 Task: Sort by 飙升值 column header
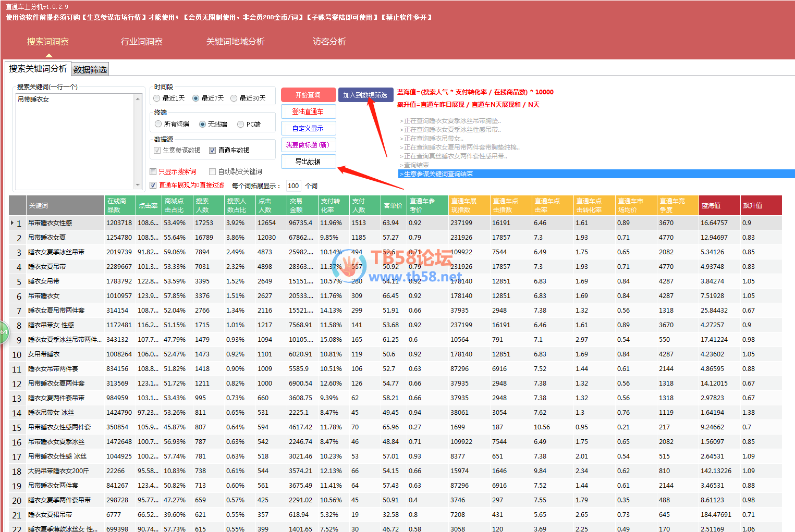click(761, 205)
